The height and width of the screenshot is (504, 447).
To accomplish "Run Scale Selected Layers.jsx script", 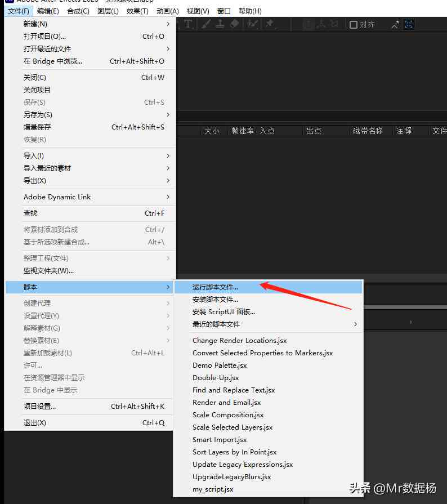I will click(x=269, y=427).
